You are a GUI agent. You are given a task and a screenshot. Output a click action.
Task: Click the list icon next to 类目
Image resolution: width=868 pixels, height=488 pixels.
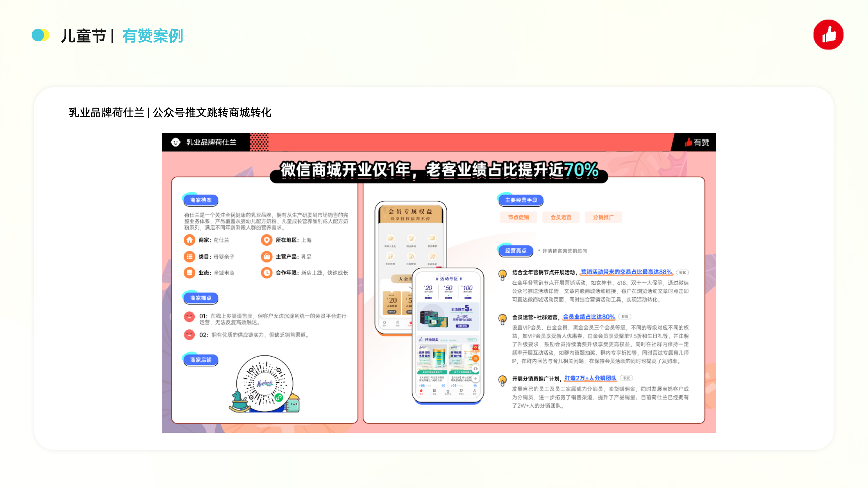click(189, 257)
